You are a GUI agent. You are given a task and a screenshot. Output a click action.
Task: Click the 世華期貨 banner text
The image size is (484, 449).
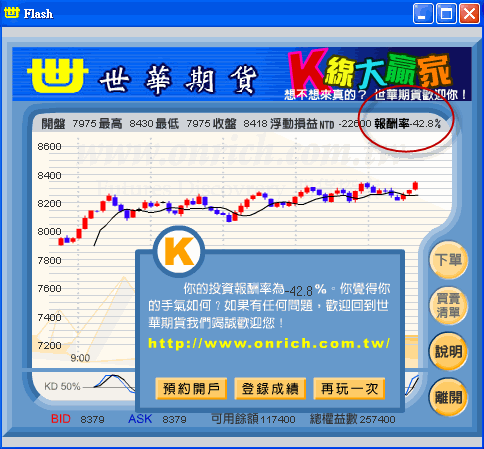point(178,79)
